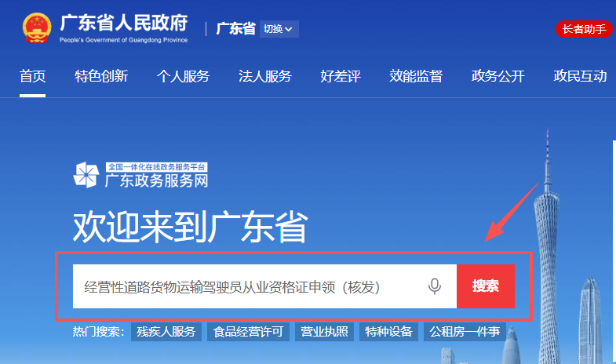Viewport: 616px width, 364px height.
Task: Go to 个人服务 section
Action: click(x=183, y=76)
